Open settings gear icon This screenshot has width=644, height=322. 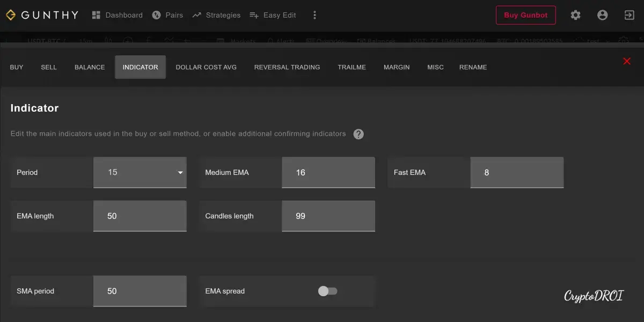coord(575,15)
